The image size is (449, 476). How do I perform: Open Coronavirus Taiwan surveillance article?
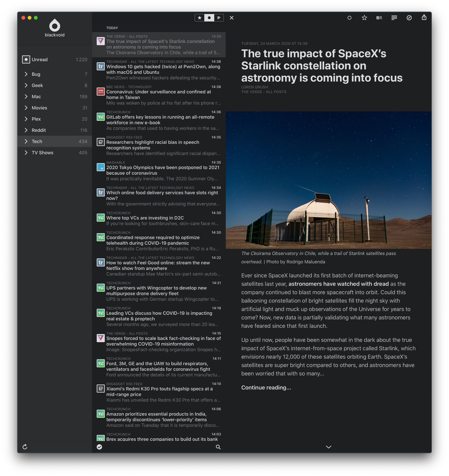[x=159, y=95]
